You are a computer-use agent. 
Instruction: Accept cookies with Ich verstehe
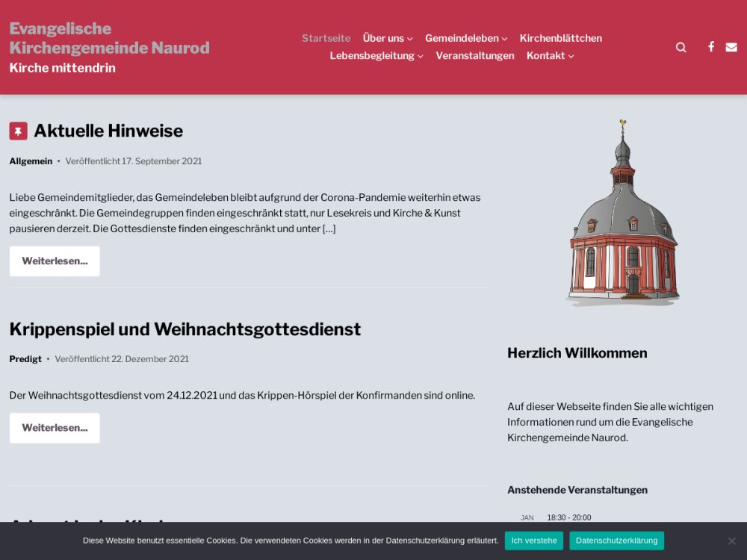533,541
